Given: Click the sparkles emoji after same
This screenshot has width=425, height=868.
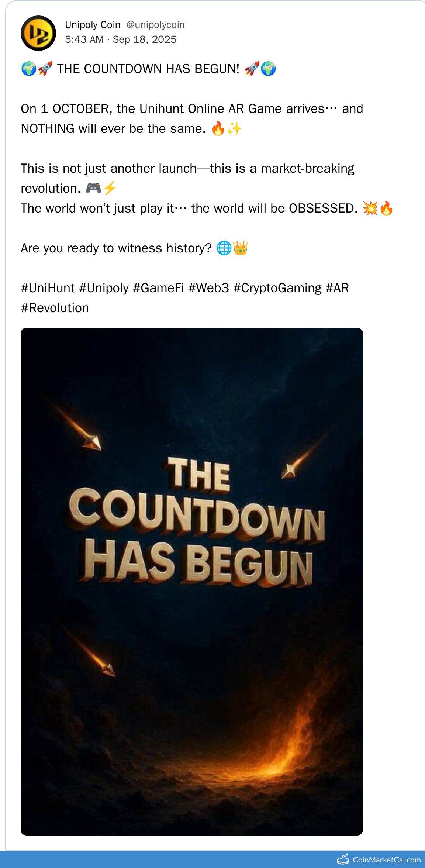Looking at the screenshot, I should 234,128.
